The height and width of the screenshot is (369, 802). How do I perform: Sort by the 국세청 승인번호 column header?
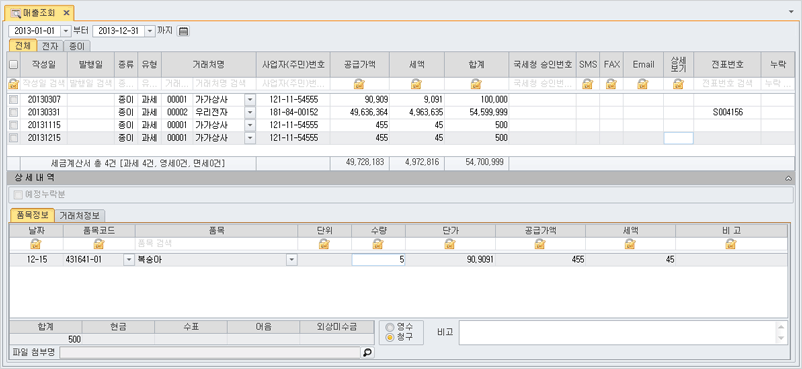pos(543,64)
